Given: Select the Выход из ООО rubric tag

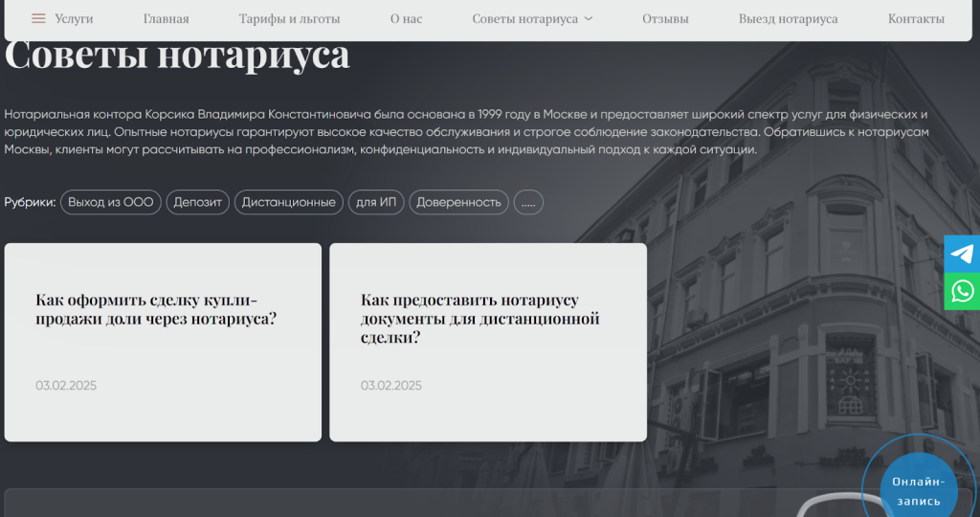Looking at the screenshot, I should pyautogui.click(x=111, y=202).
